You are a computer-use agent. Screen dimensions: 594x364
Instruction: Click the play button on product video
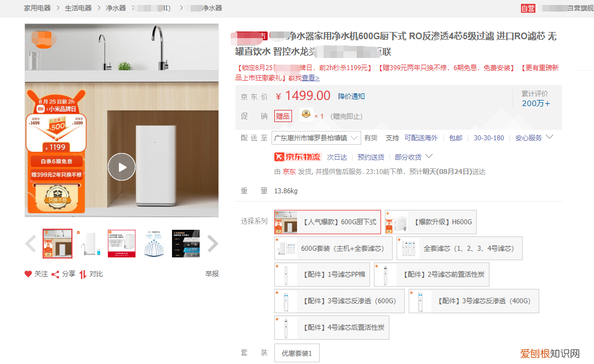[121, 166]
